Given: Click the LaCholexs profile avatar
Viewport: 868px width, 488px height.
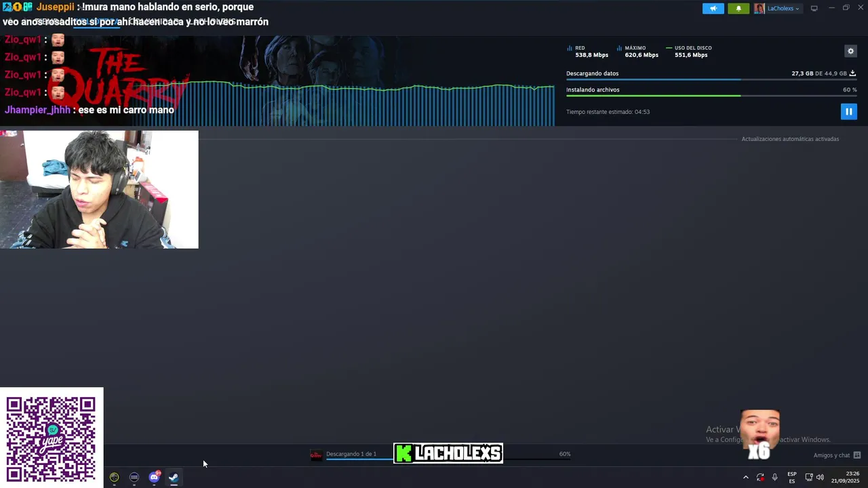Looking at the screenshot, I should [759, 8].
